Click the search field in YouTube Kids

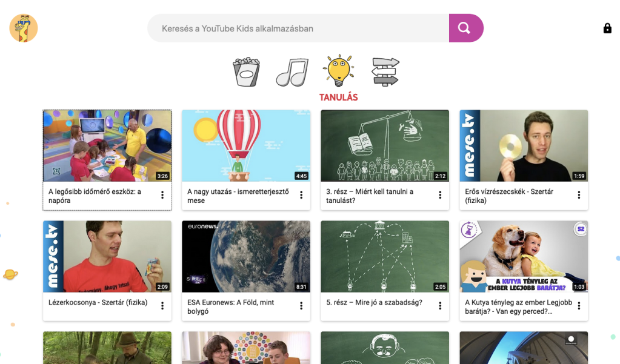point(298,28)
